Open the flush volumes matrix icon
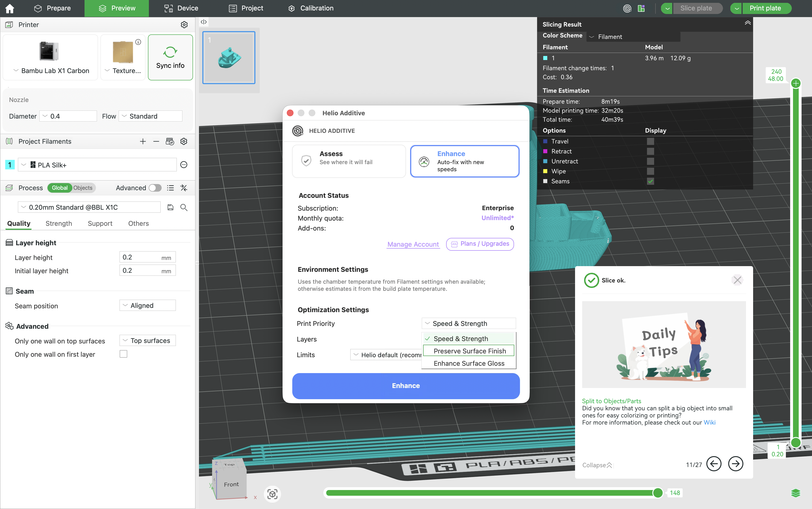 [170, 141]
